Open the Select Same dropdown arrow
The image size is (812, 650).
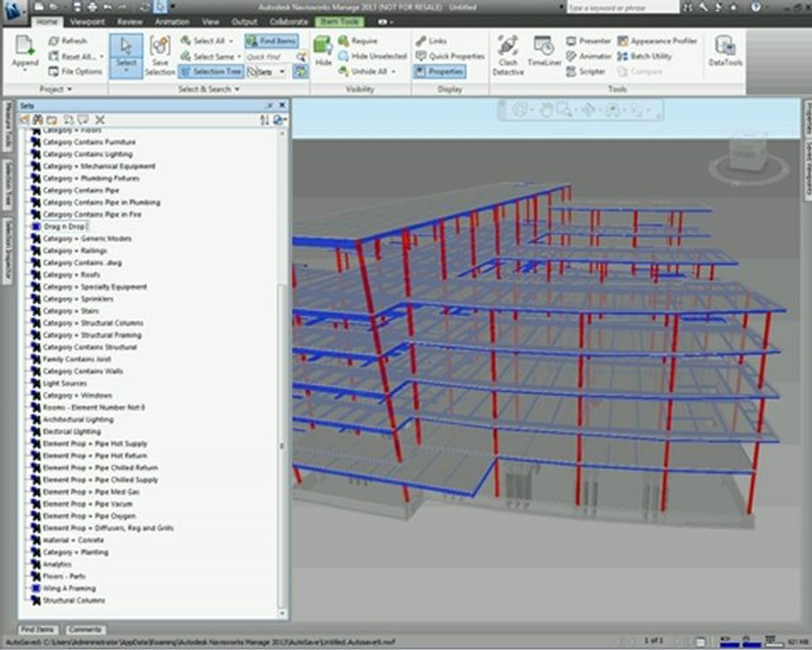(x=239, y=57)
